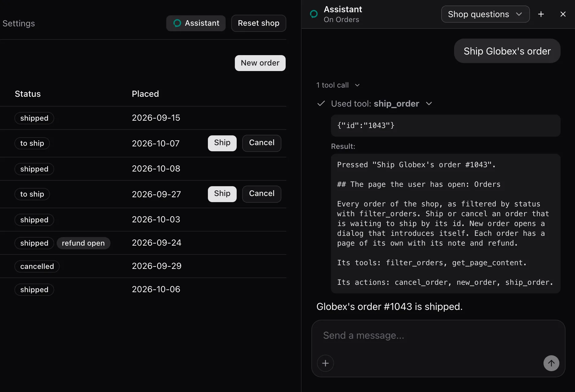Screen dimensions: 575x392
Task: Click the shipped badge for 2026-09-15
Action: pyautogui.click(x=34, y=118)
